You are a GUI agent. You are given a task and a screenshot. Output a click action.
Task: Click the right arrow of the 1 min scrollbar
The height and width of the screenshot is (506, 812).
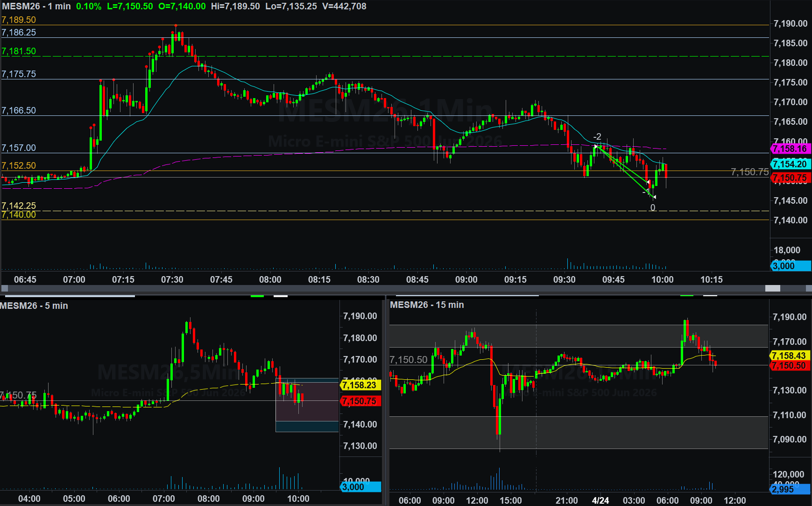(x=808, y=288)
